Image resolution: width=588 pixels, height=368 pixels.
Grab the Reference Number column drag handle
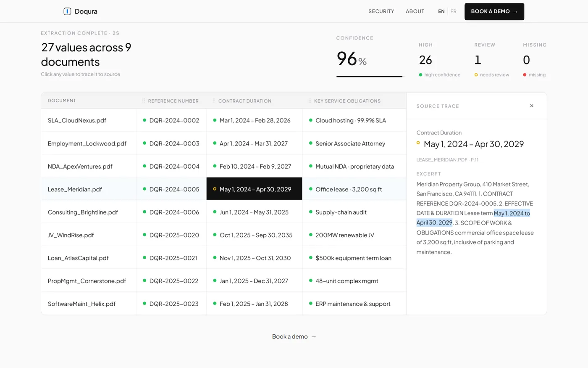[x=144, y=101]
